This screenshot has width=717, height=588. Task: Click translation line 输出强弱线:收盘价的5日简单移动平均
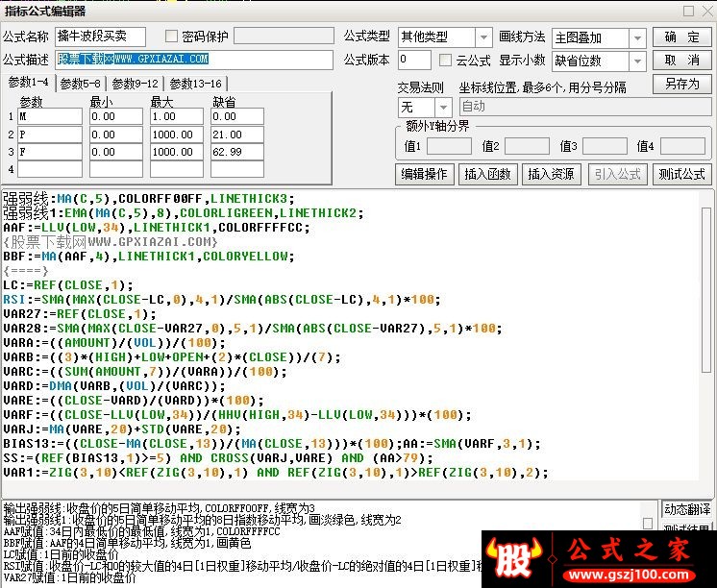pos(160,508)
